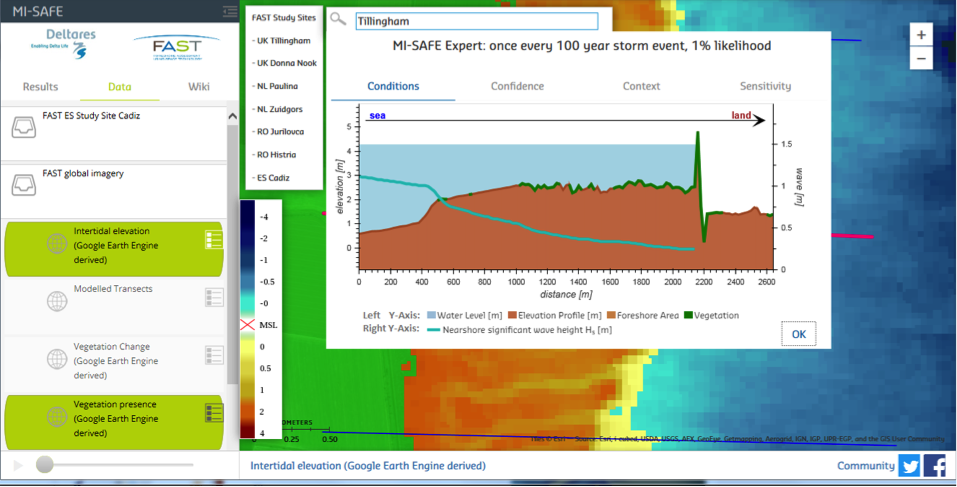
Task: Click the FAST global imagery layer icon
Action: [24, 185]
